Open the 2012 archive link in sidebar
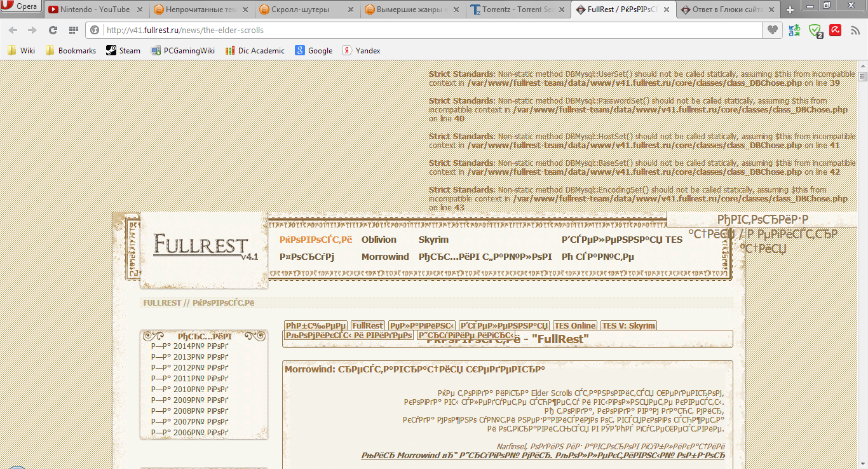The height and width of the screenshot is (469, 868). click(x=189, y=368)
